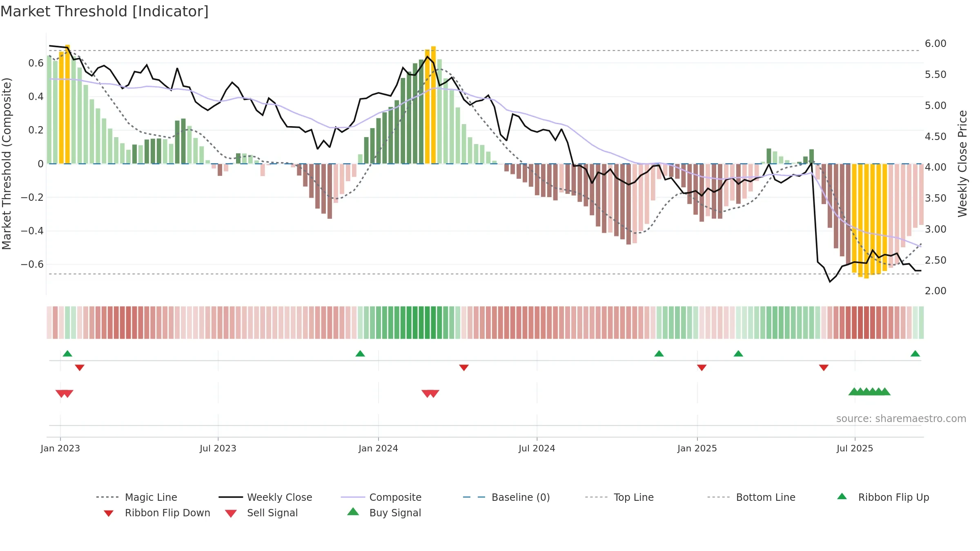The width and height of the screenshot is (980, 551).
Task: Click the 0.4 tick on the left axis
Action: [36, 97]
